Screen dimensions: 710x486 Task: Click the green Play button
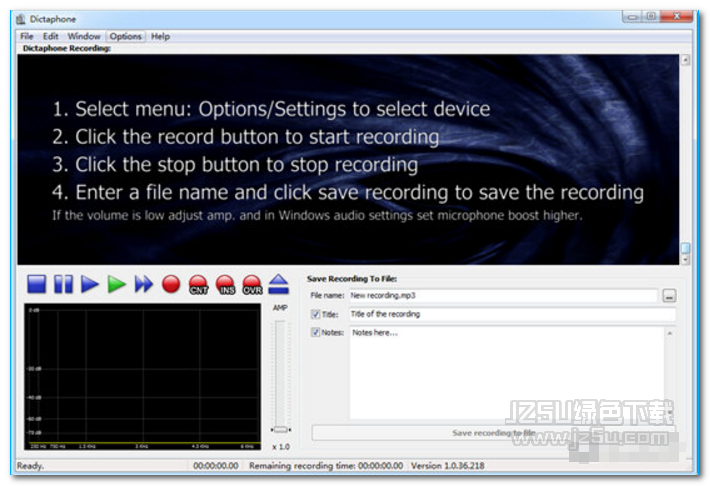coord(116,284)
